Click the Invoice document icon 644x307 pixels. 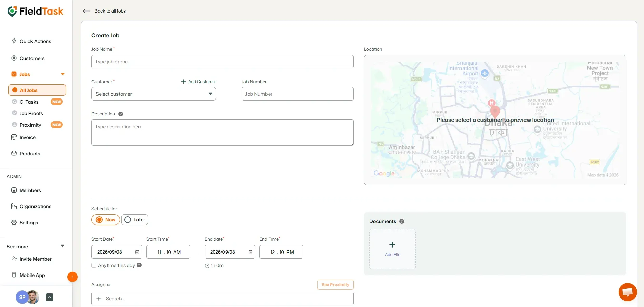(14, 137)
